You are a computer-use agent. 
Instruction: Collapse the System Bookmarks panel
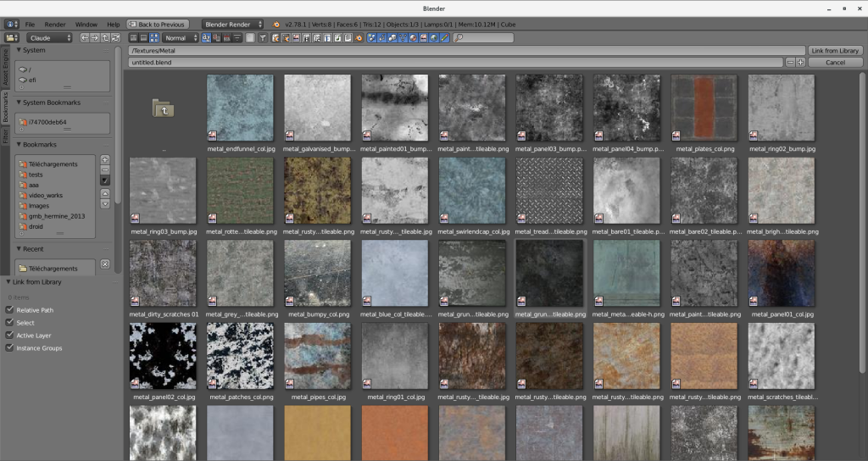tap(19, 103)
